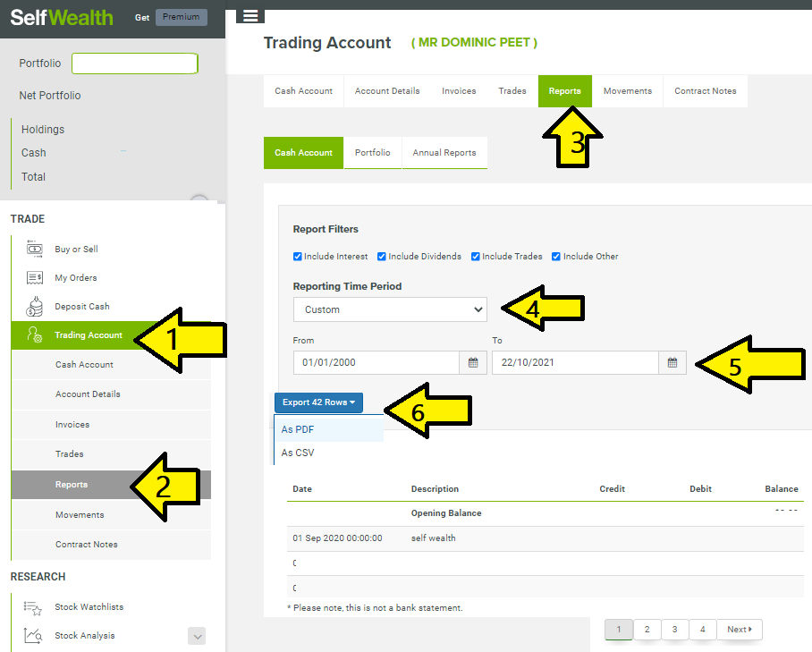Open Invoices sidebar submenu item
Screen dimensions: 812x652
(x=112, y=425)
